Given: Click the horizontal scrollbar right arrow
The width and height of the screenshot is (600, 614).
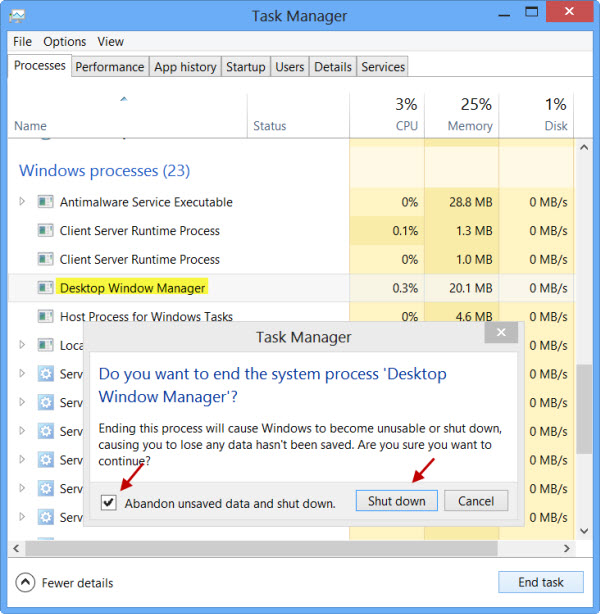Looking at the screenshot, I should click(x=566, y=548).
